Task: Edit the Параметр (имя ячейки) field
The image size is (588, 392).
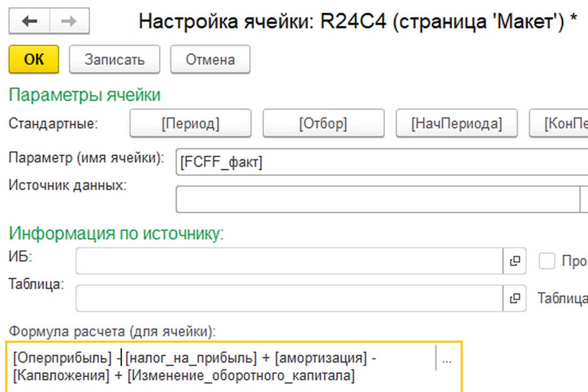Action: (x=382, y=161)
